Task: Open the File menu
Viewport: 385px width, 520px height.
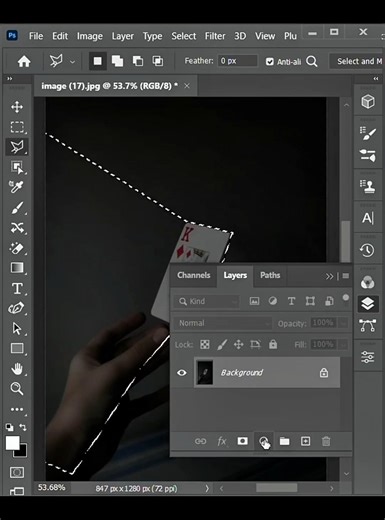Action: (36, 36)
